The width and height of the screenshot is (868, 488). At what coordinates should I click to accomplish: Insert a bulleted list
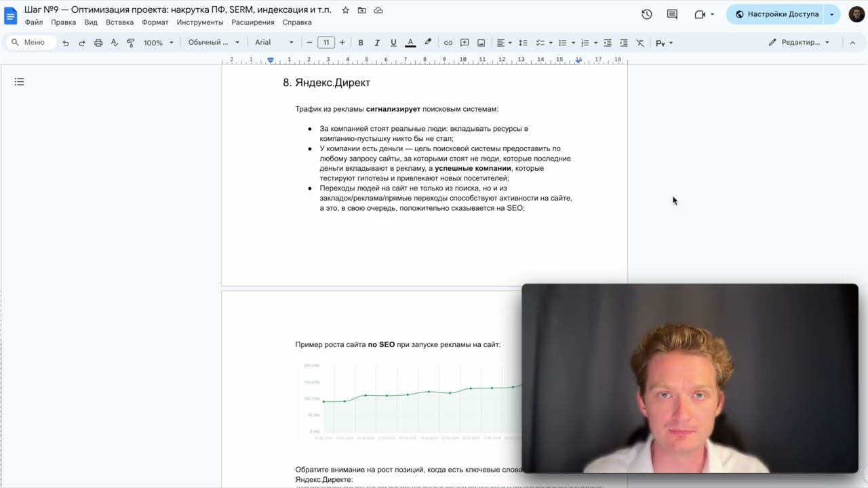pyautogui.click(x=562, y=43)
